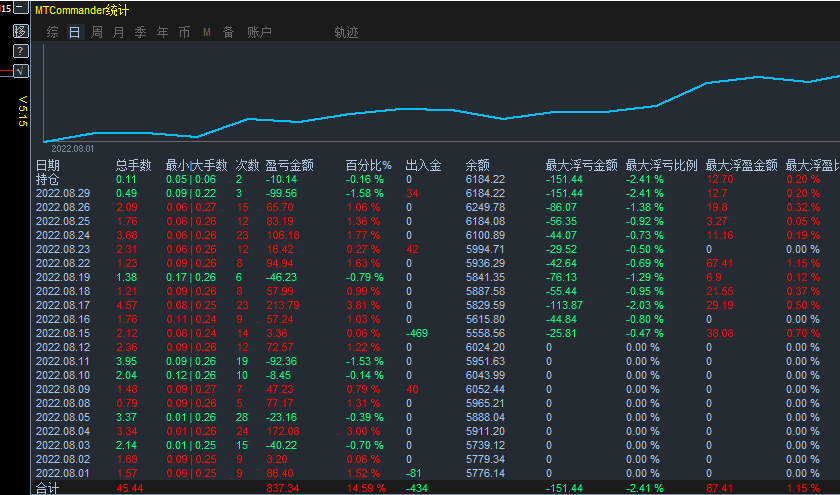Click the 172.08 profit value

(283, 431)
